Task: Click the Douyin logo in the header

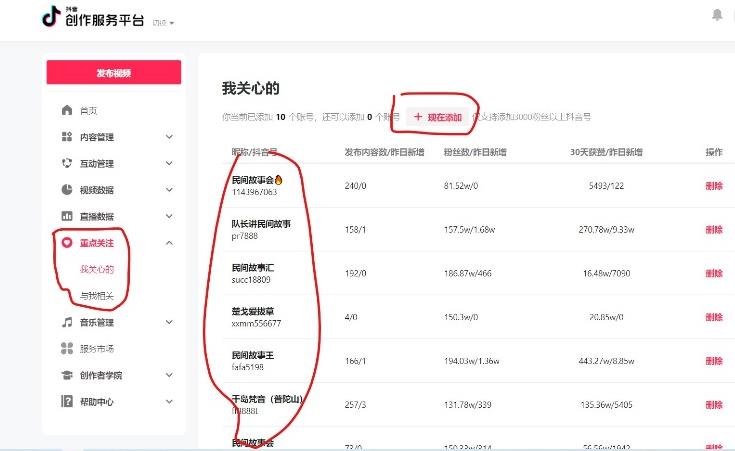Action: click(51, 17)
